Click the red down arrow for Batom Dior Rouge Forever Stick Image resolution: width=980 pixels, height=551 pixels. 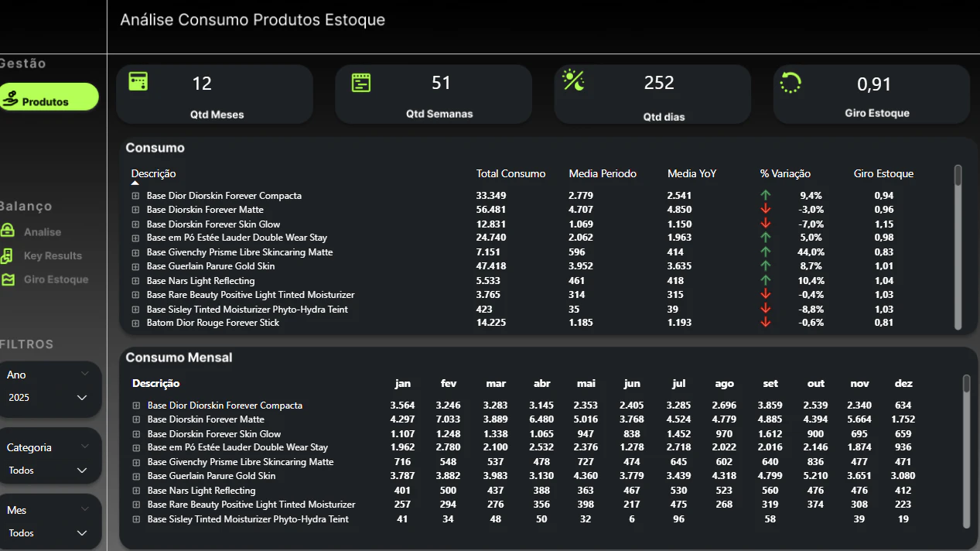click(766, 322)
